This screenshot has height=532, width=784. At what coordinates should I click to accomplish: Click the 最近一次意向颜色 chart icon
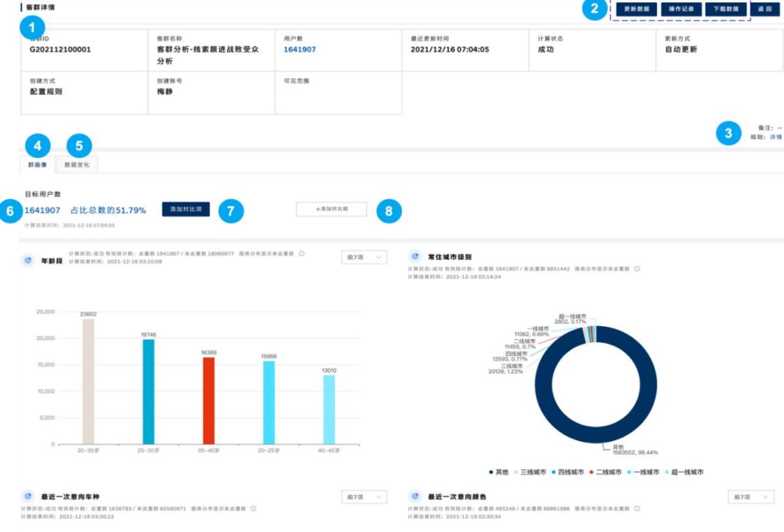[415, 496]
